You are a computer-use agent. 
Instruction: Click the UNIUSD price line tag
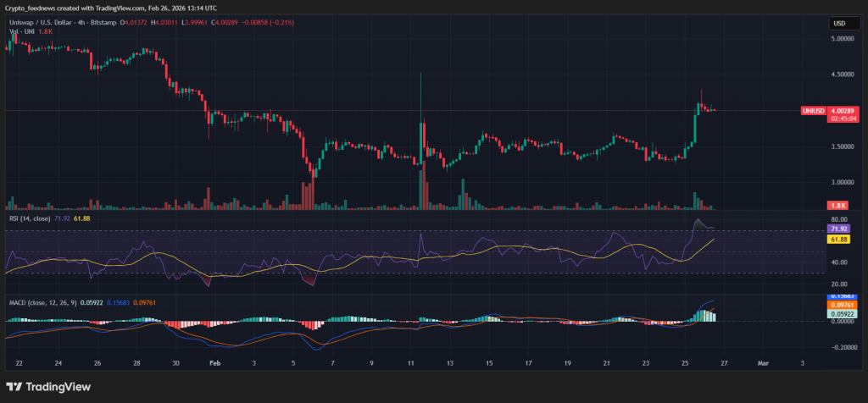813,111
